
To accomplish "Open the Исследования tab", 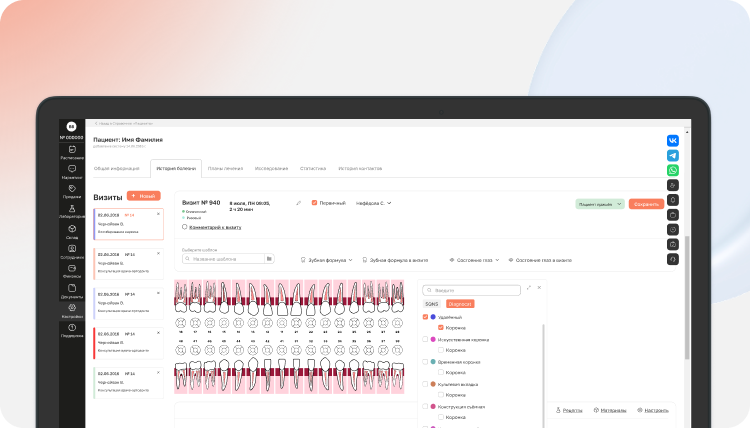I will [271, 168].
